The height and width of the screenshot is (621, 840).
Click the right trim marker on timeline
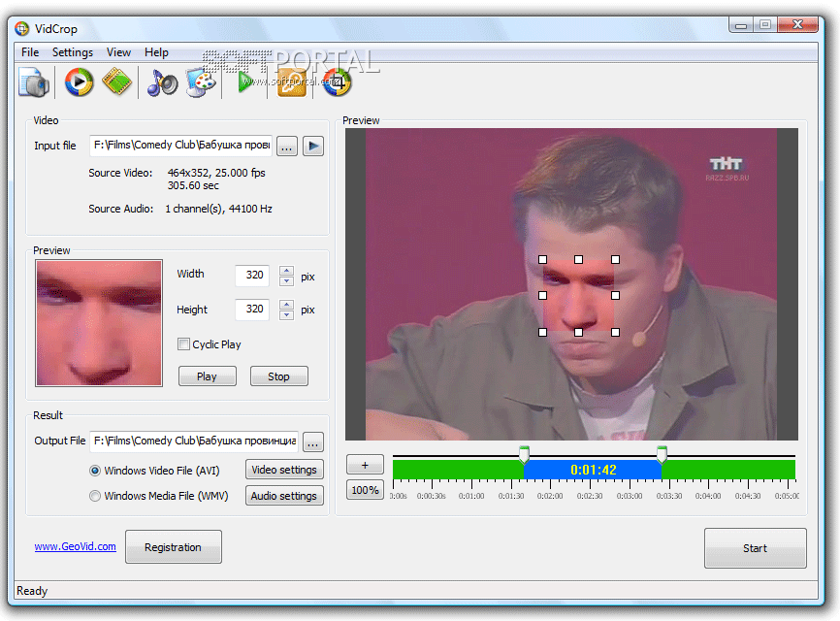tap(662, 454)
